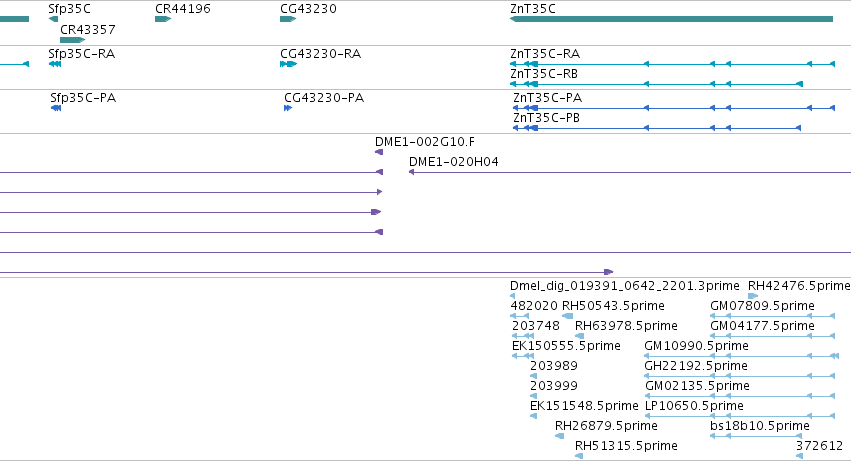Open the ZnT35C-RB transcript label

click(x=544, y=74)
